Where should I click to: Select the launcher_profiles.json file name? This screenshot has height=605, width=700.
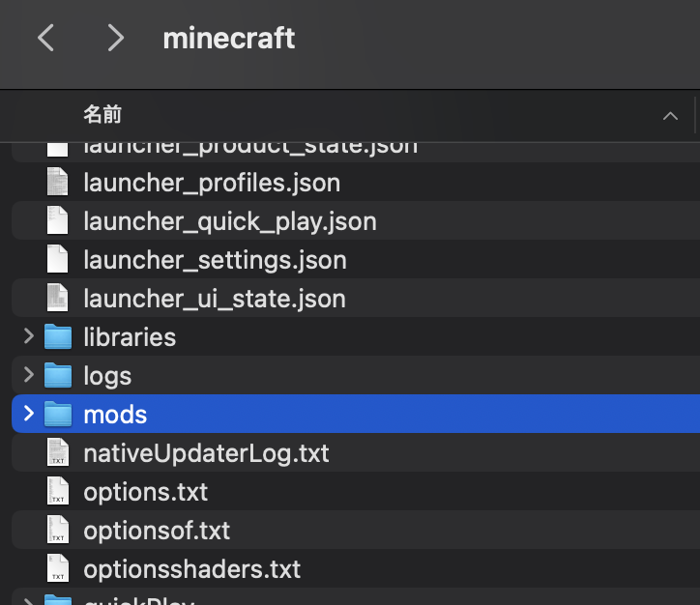pyautogui.click(x=212, y=183)
